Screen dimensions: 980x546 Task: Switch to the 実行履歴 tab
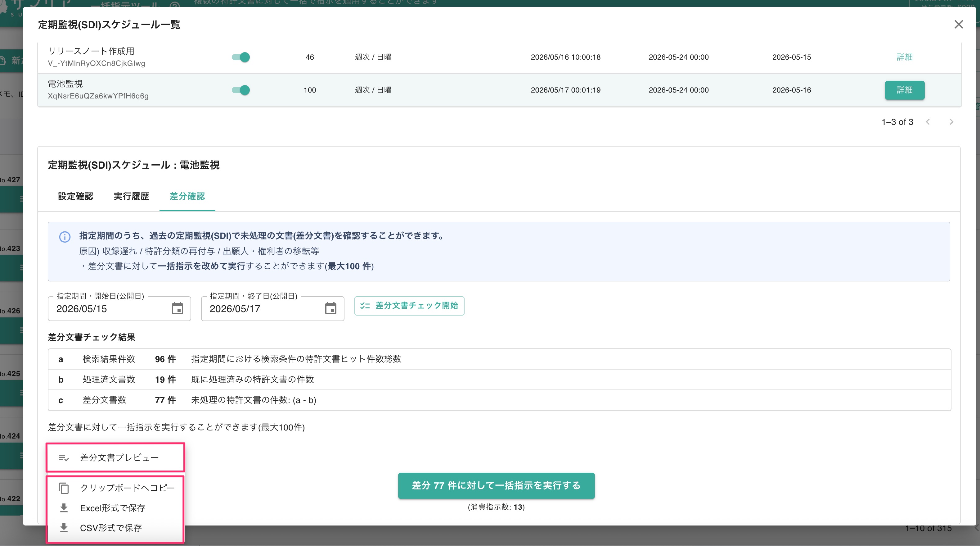click(x=131, y=196)
